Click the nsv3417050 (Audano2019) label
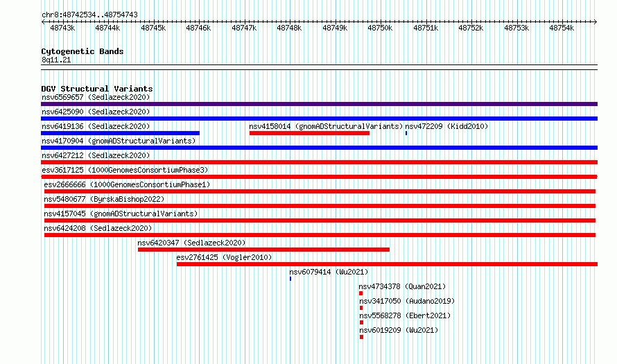This screenshot has width=617, height=364. (x=407, y=301)
